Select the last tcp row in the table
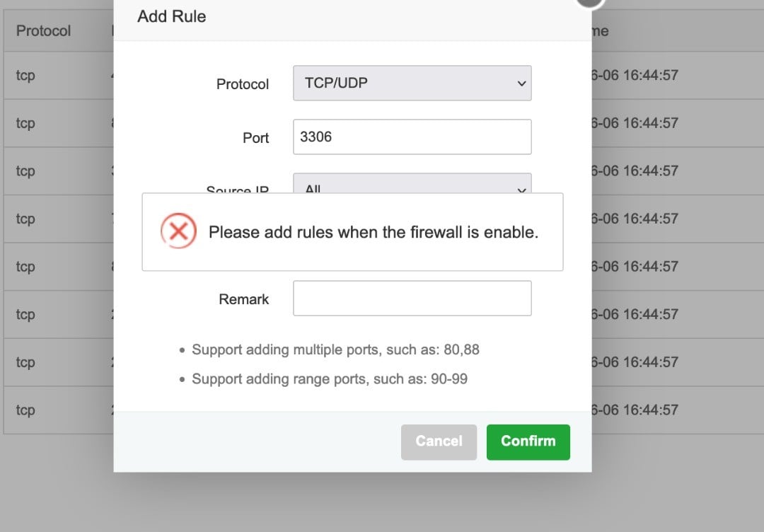The width and height of the screenshot is (764, 532). coord(25,410)
